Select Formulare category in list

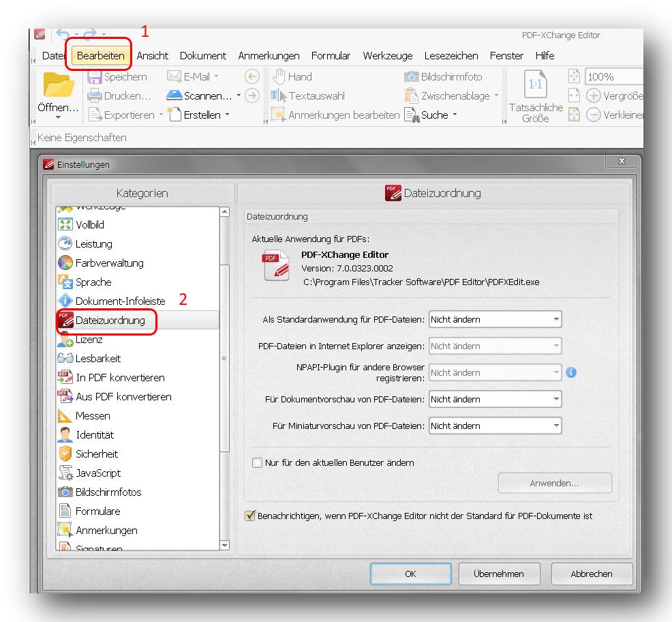137,511
